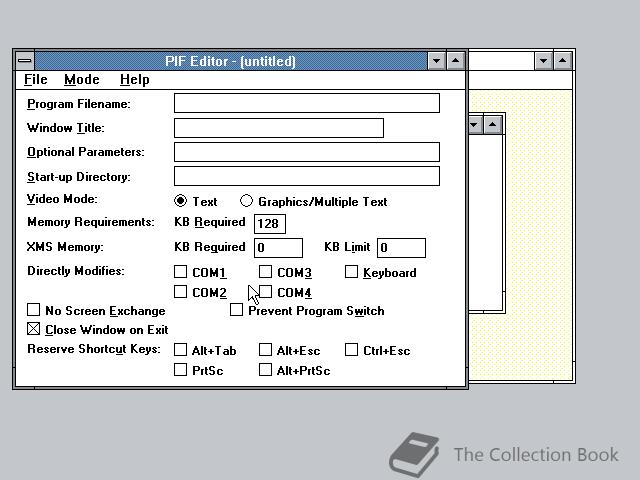Enable the COM3 checkbox
This screenshot has height=480, width=640.
pos(266,272)
